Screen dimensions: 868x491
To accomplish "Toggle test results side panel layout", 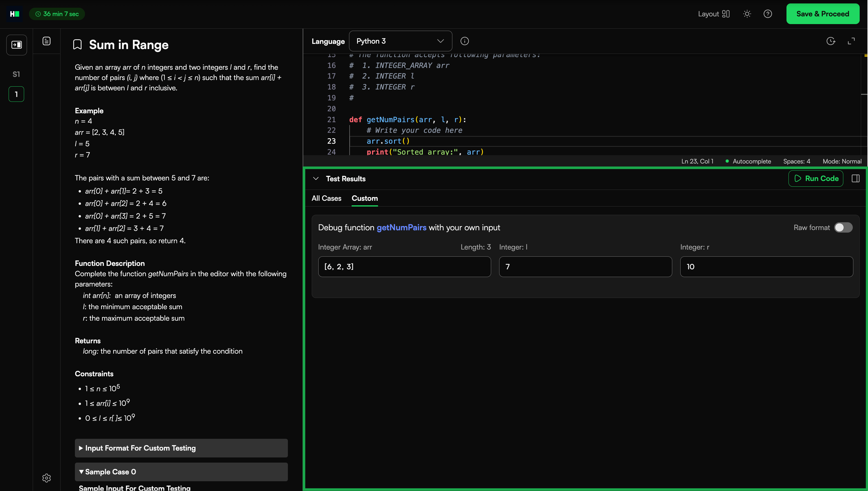I will tap(855, 178).
